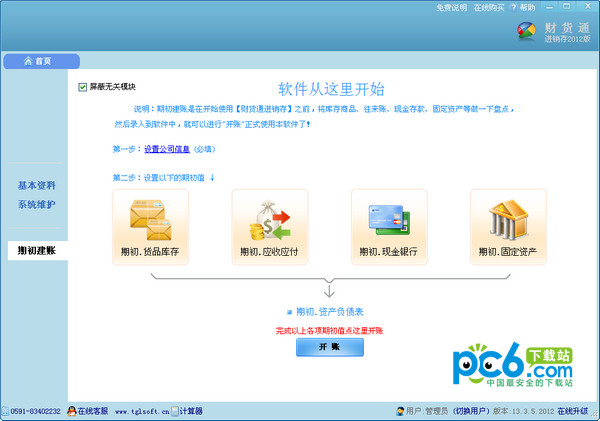
Task: Click the 在线升级 link
Action: (572, 411)
